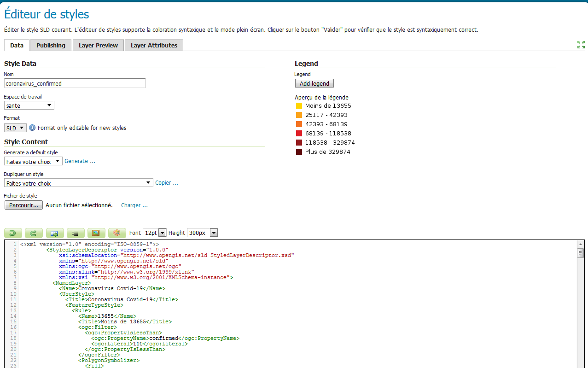Click the <Name>Coronavirus Covid-19</Name> code line
This screenshot has height=368, width=588.
coord(112,288)
